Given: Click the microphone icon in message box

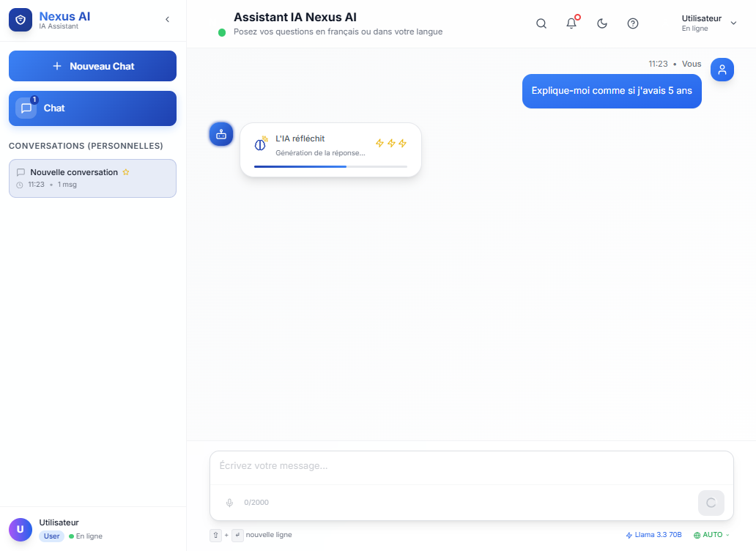Looking at the screenshot, I should [x=229, y=503].
